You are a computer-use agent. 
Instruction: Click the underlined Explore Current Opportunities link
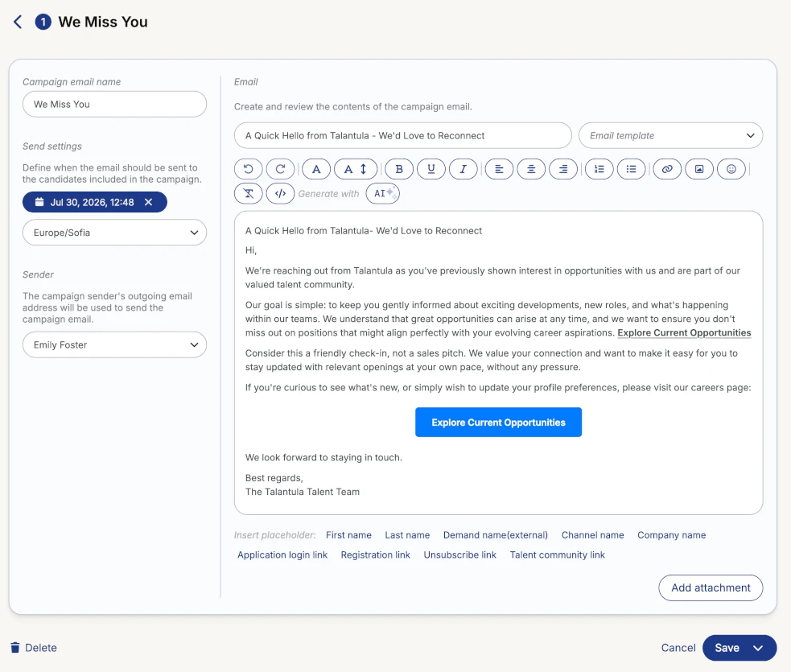click(684, 333)
